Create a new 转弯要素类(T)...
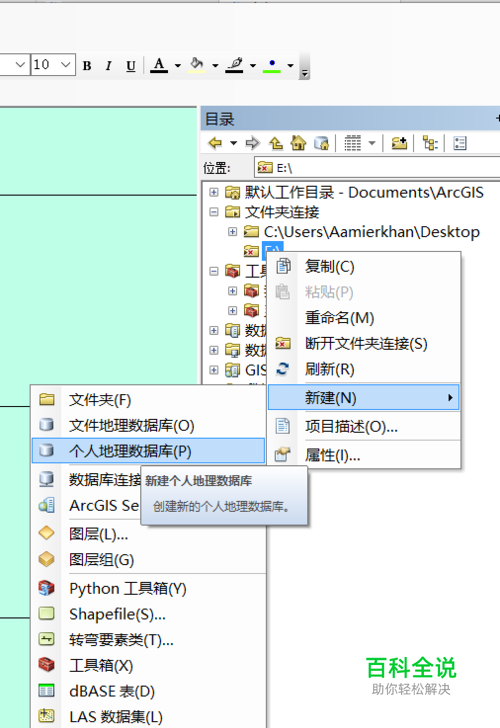500x728 pixels. click(x=149, y=640)
